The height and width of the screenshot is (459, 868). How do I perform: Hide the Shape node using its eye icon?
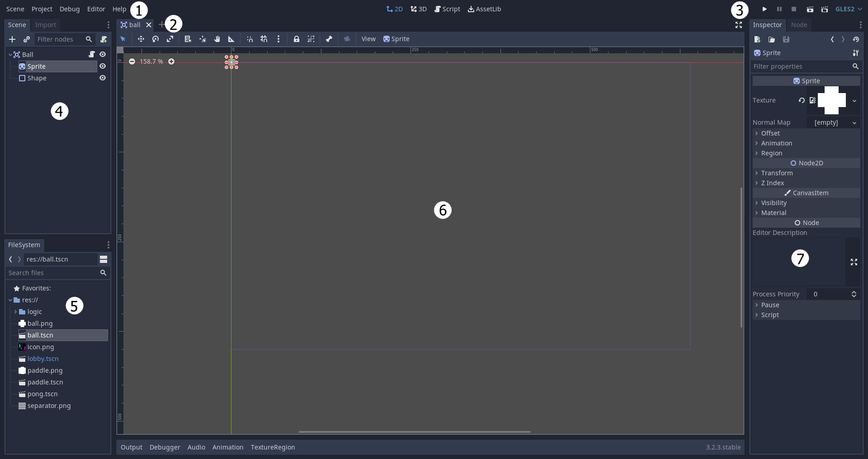[103, 78]
